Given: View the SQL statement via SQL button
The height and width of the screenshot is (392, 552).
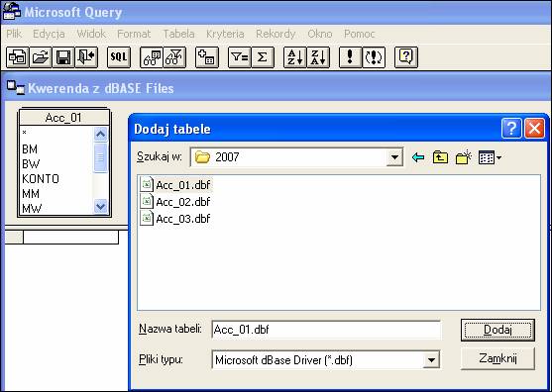Looking at the screenshot, I should pyautogui.click(x=119, y=57).
